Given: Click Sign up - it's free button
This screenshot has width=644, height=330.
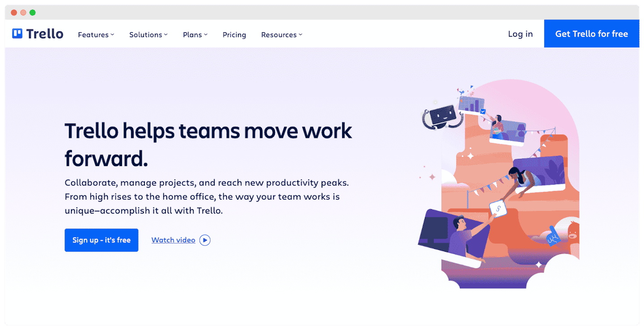Looking at the screenshot, I should pos(102,240).
